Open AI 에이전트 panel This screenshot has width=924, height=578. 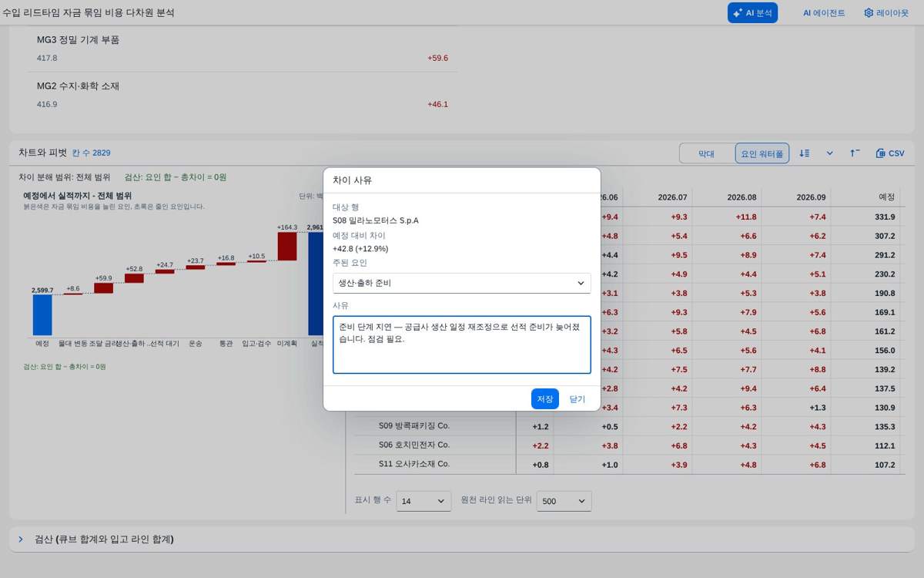823,12
